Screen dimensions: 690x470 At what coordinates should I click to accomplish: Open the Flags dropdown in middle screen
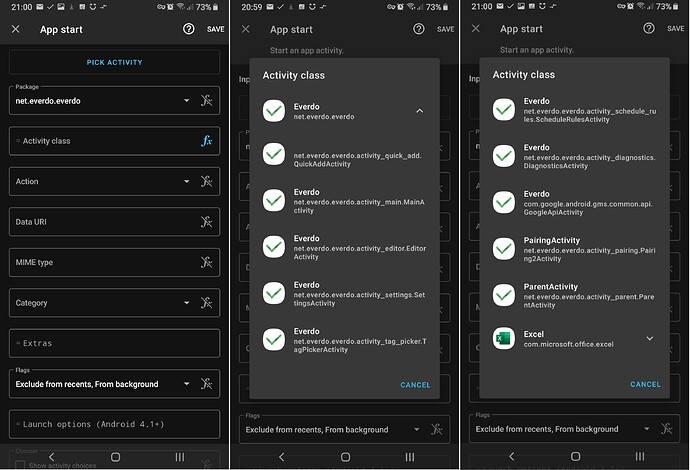416,429
